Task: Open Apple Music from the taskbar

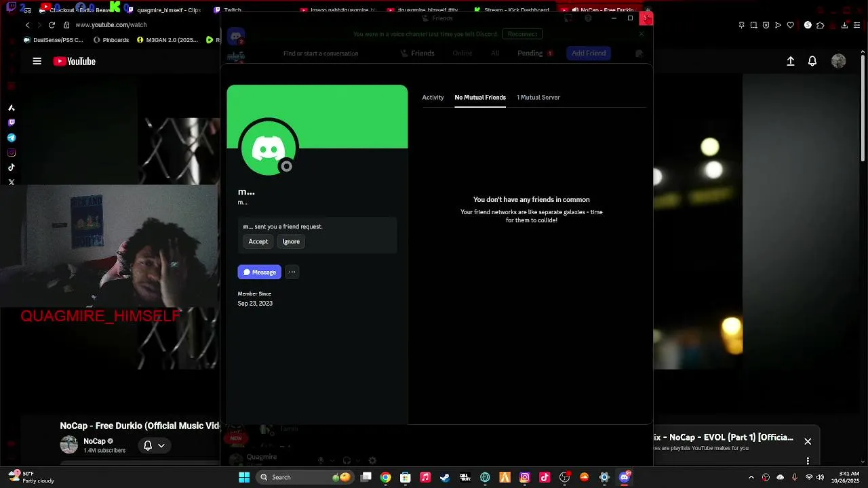Action: (x=425, y=477)
